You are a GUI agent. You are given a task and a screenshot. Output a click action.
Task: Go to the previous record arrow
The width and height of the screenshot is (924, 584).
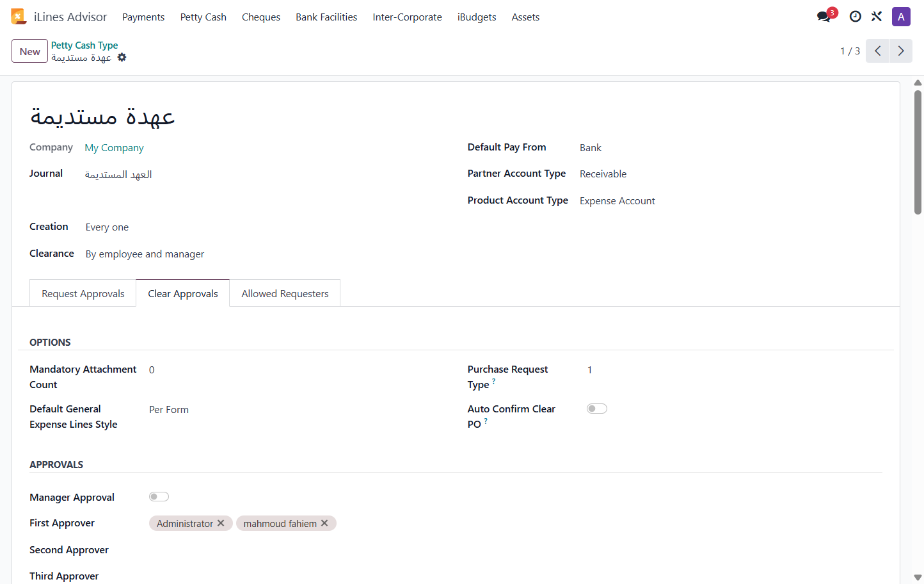coord(877,51)
